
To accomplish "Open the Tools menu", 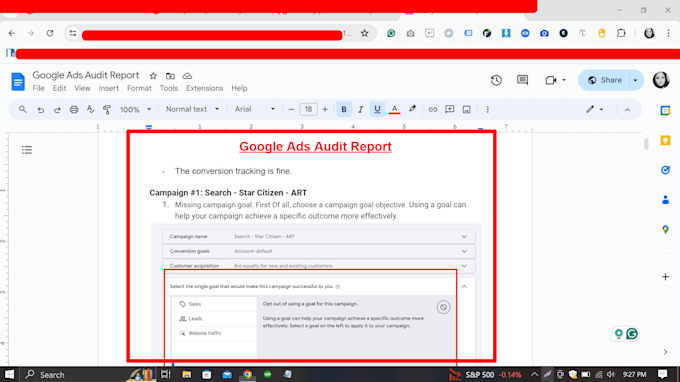I will 169,88.
